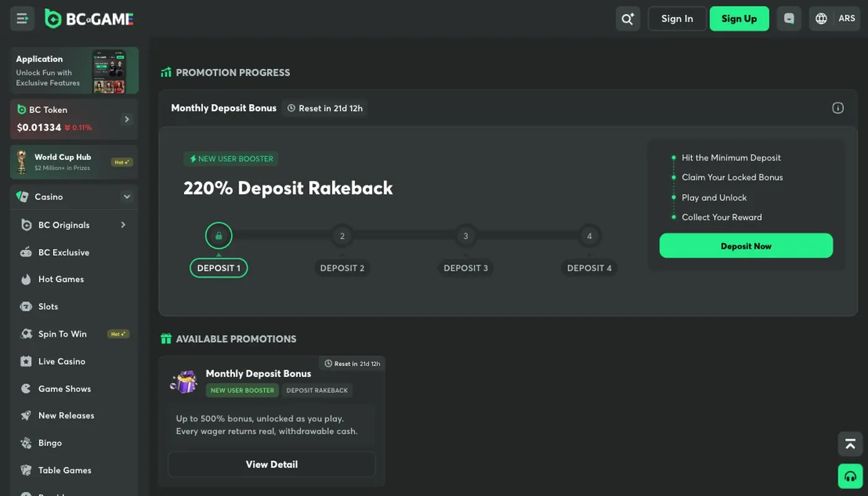The width and height of the screenshot is (868, 496).
Task: Click Claim Your Locked Bonus step text
Action: 732,177
